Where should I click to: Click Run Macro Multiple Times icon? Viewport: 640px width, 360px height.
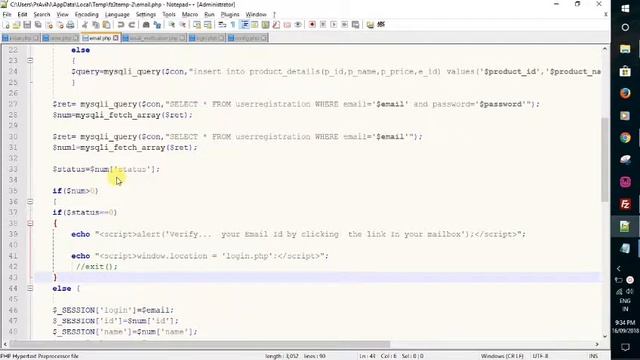pos(344,25)
